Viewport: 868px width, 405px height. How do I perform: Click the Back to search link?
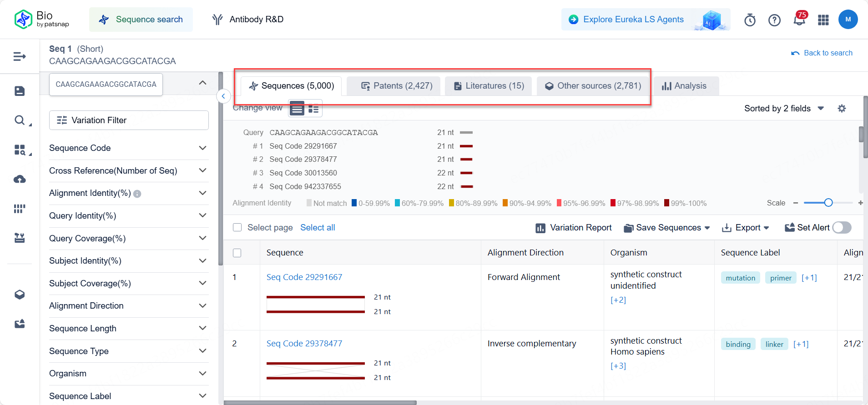click(822, 53)
